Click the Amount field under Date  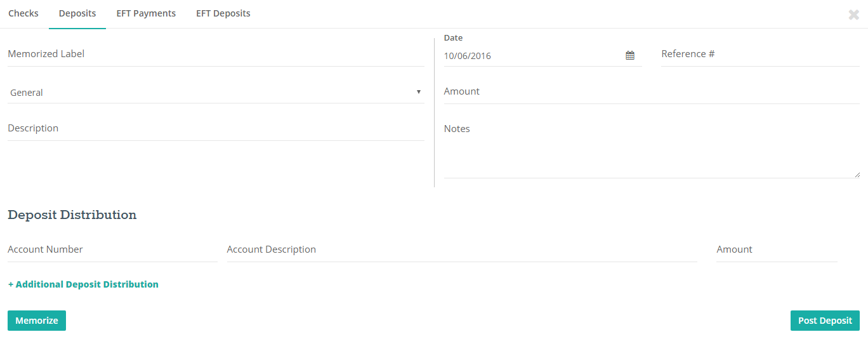pos(652,92)
